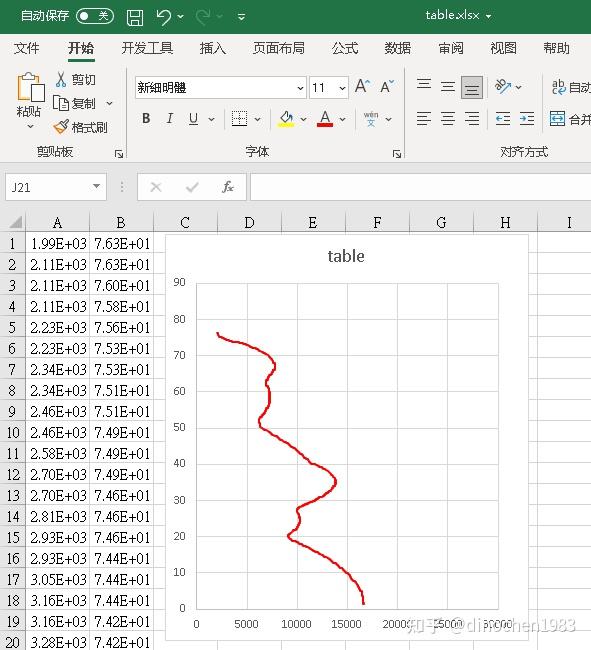
Task: Increase font size with large A
Action: 362,86
